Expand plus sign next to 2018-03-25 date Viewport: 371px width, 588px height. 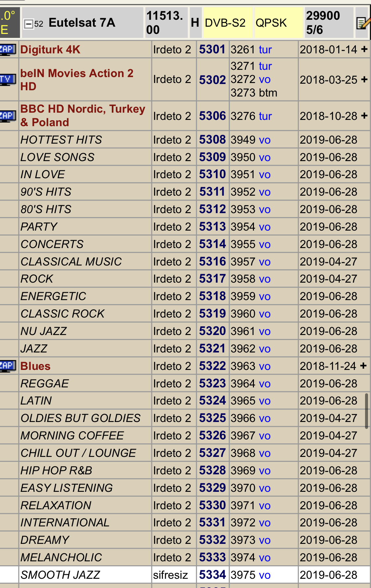coord(364,79)
